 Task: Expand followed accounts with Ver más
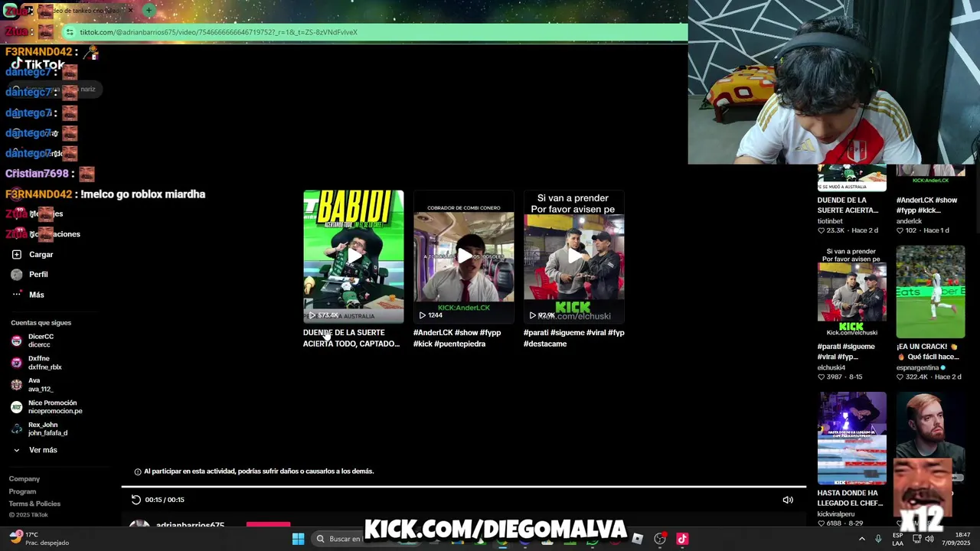pyautogui.click(x=36, y=450)
